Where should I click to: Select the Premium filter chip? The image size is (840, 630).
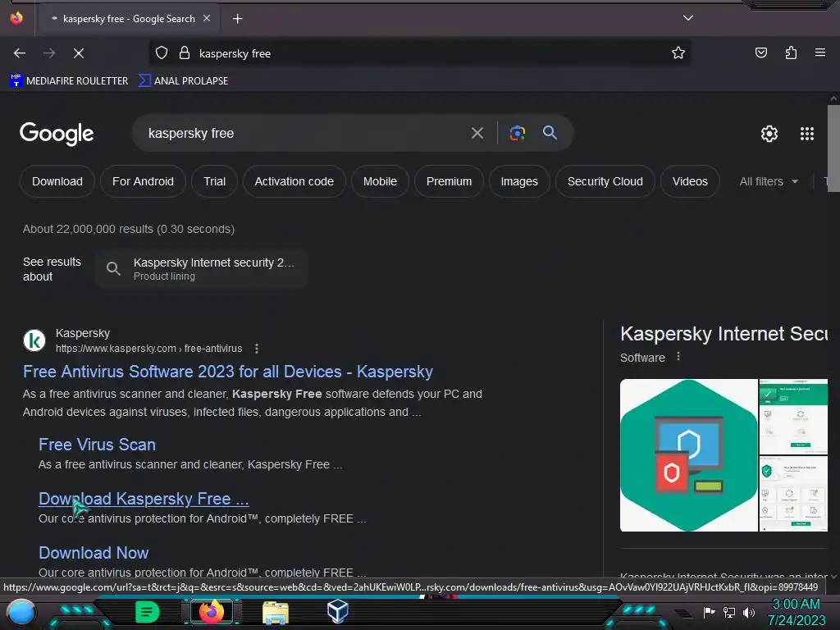449,181
